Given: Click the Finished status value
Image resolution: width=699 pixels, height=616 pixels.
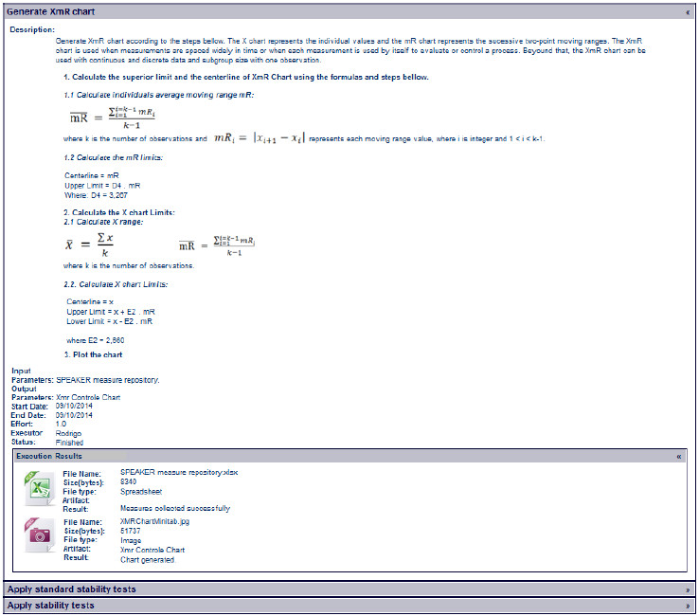Looking at the screenshot, I should click(x=69, y=442).
